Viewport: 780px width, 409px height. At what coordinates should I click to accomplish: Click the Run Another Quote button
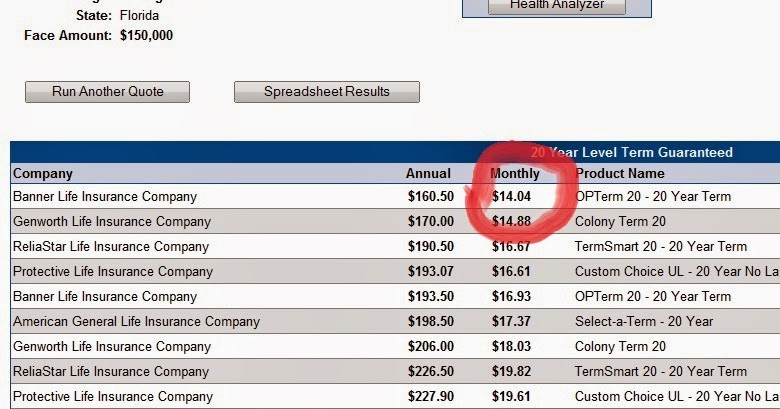click(107, 92)
